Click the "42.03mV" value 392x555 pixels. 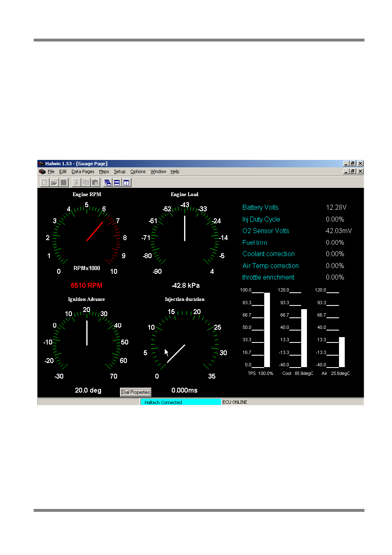click(339, 231)
